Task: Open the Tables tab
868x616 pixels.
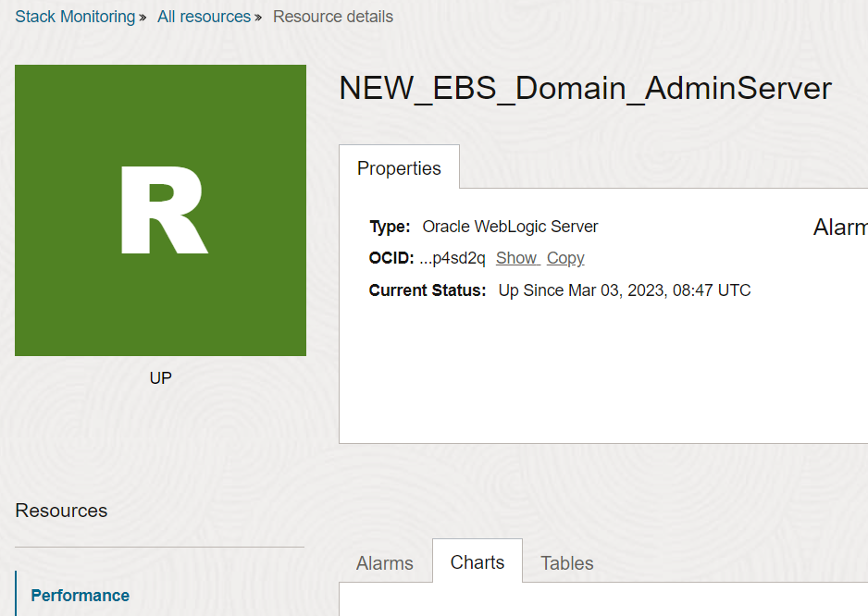Action: click(x=567, y=563)
